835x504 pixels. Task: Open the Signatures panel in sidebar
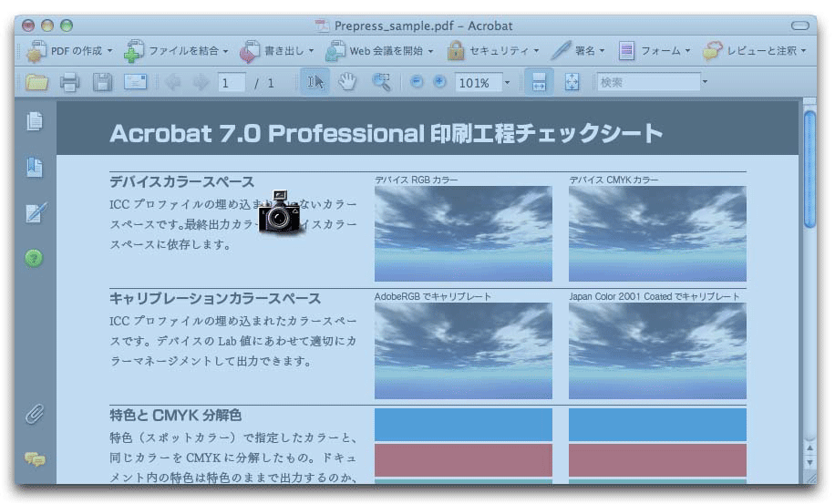click(x=36, y=212)
